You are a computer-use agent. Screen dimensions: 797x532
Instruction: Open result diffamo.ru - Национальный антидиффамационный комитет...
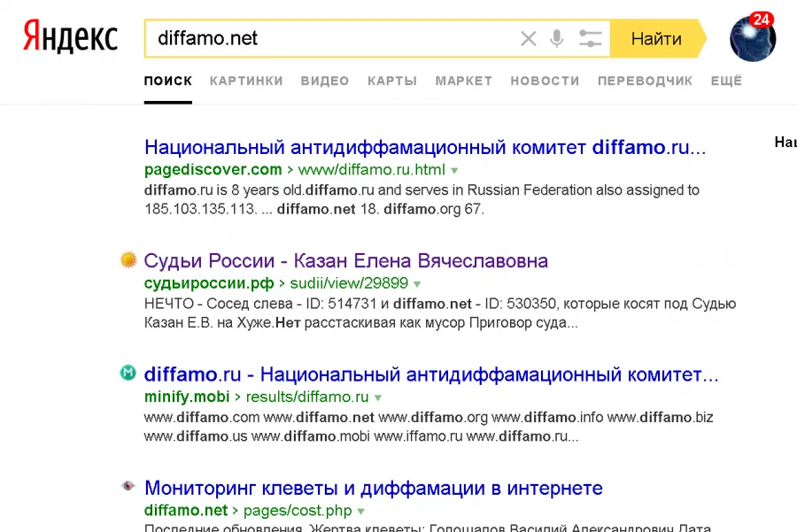(431, 374)
